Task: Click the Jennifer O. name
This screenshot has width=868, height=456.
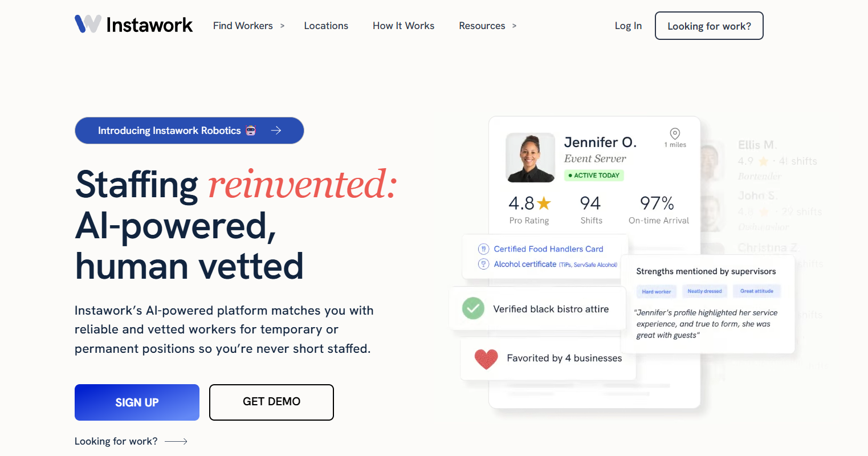Action: coord(600,142)
